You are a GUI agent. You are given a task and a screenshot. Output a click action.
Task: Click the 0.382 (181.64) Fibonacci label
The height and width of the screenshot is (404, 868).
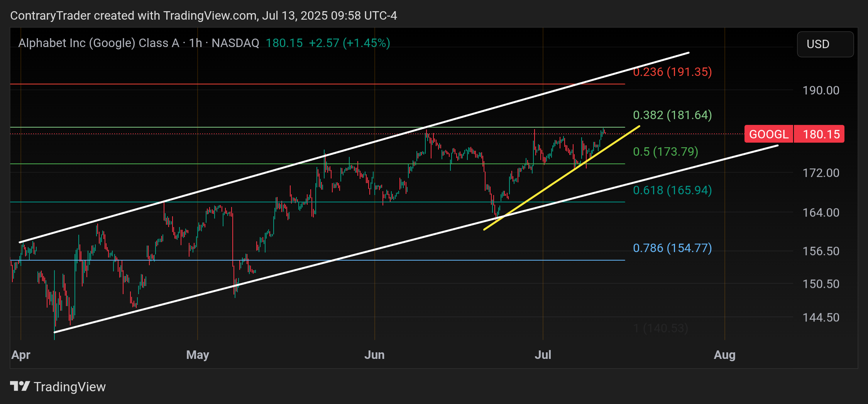coord(672,115)
